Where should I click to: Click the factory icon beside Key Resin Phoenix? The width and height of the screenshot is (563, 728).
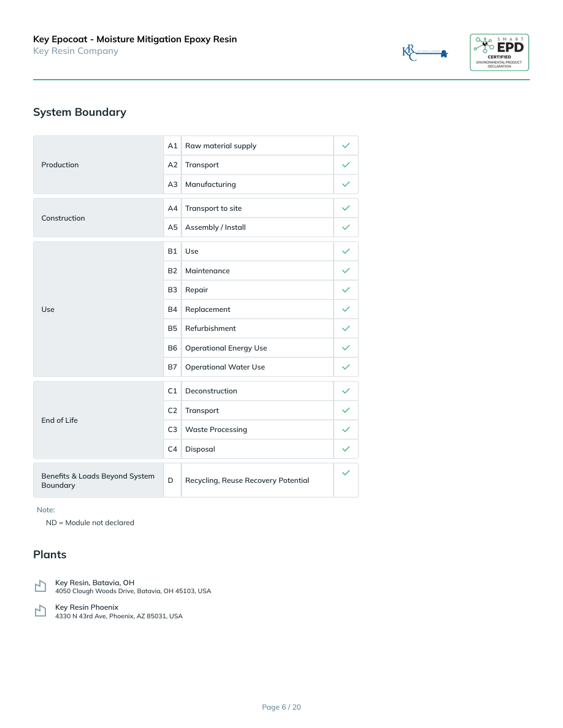pyautogui.click(x=40, y=611)
